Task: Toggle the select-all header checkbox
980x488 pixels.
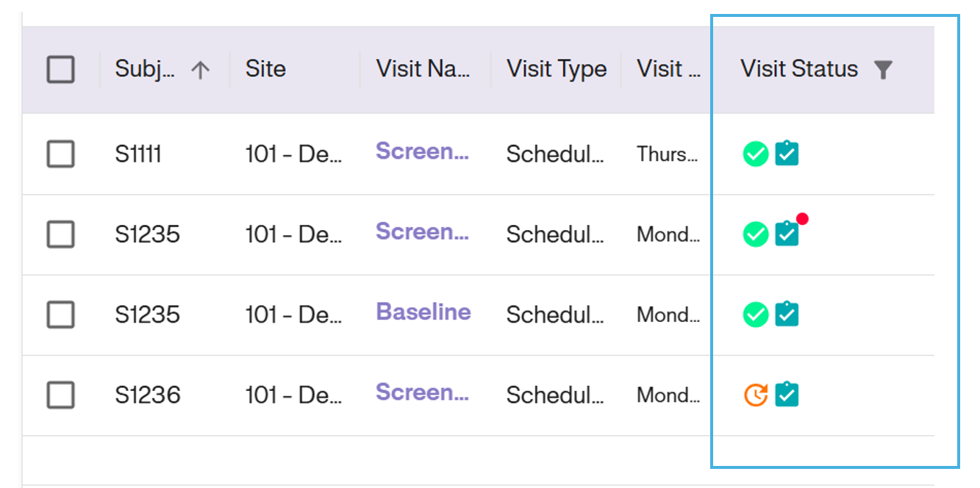Action: (61, 70)
